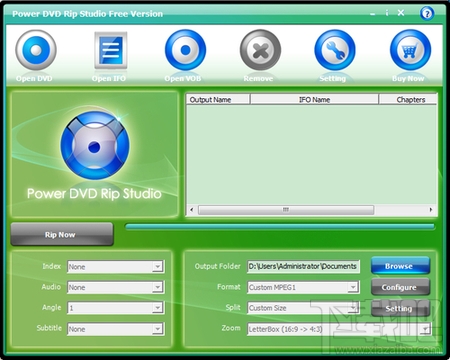
Task: Click the IFO Name column header
Action: (314, 99)
